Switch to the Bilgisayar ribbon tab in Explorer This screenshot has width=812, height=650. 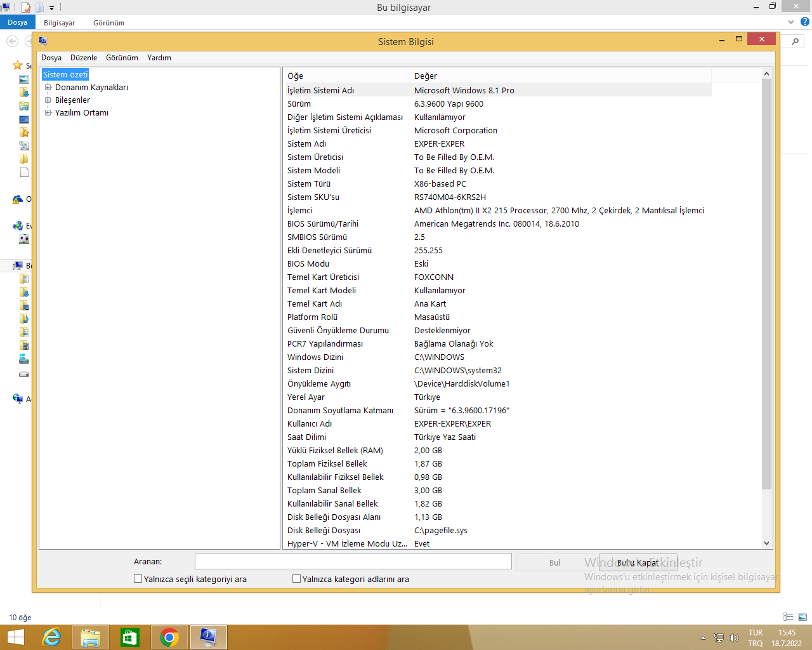pyautogui.click(x=60, y=23)
